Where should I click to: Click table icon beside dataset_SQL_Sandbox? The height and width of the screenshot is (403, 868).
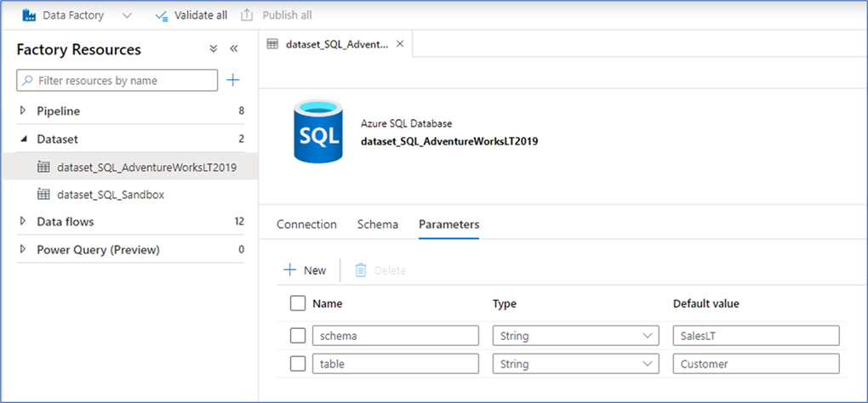[x=43, y=195]
